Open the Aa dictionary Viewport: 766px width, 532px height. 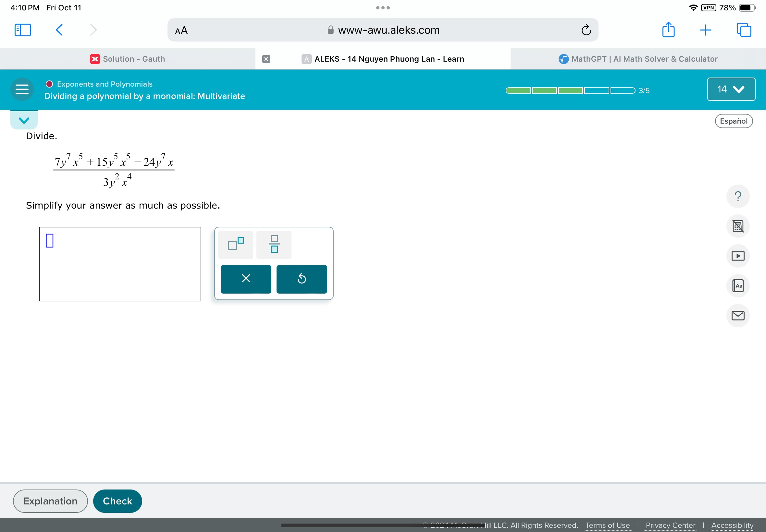(738, 286)
